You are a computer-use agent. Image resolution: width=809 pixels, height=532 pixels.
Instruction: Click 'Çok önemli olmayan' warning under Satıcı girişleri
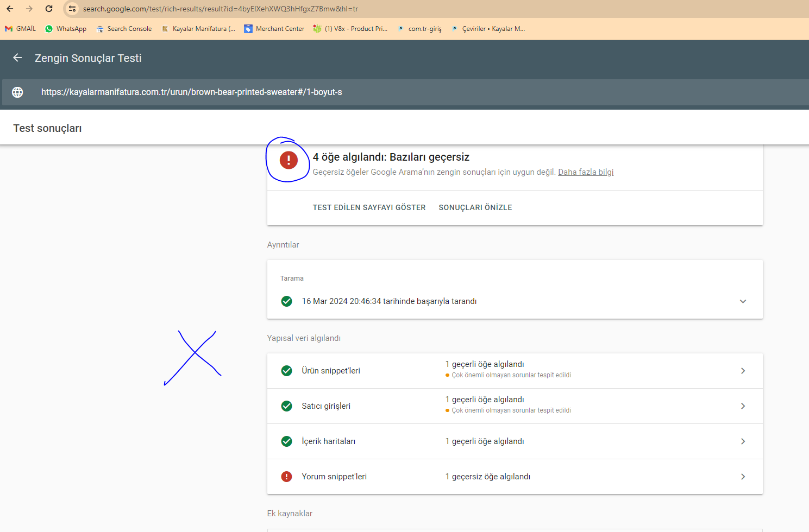tap(511, 410)
